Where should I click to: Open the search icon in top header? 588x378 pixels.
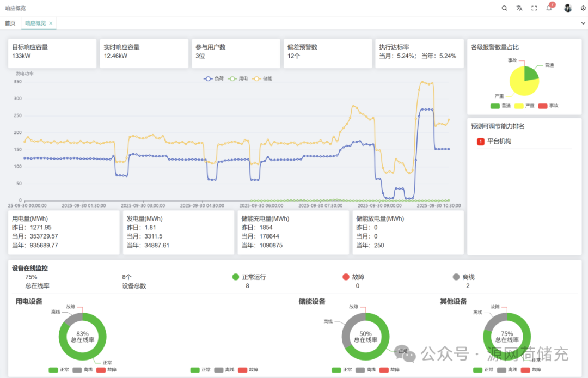point(504,8)
